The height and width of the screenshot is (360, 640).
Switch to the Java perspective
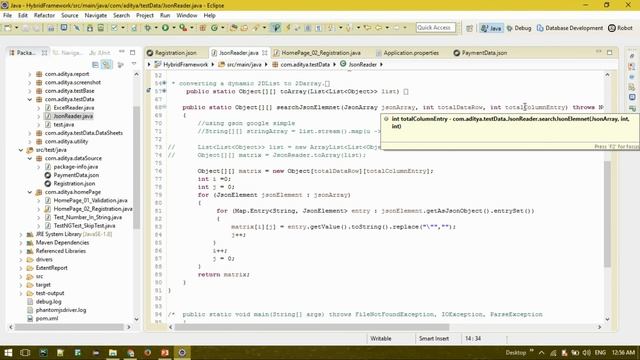point(491,28)
